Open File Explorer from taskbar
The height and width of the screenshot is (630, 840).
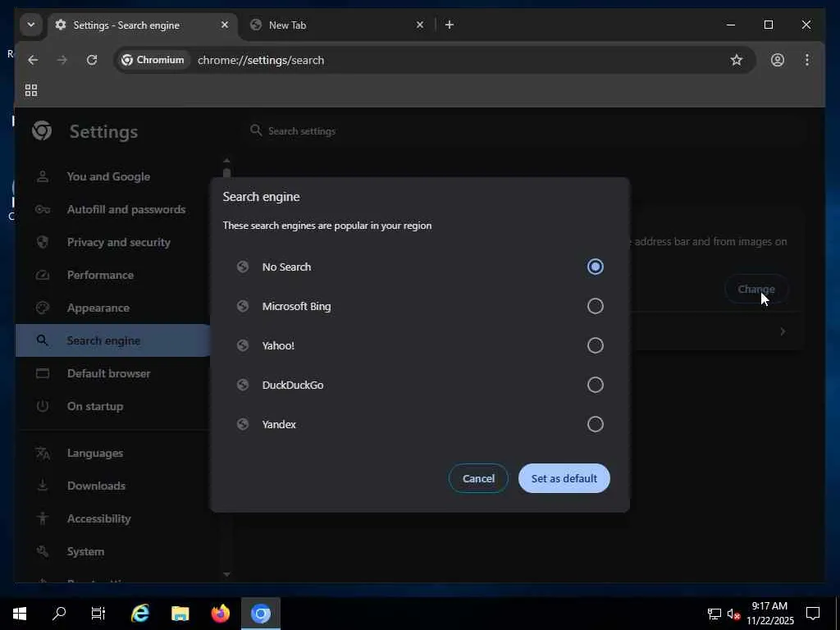[180, 614]
